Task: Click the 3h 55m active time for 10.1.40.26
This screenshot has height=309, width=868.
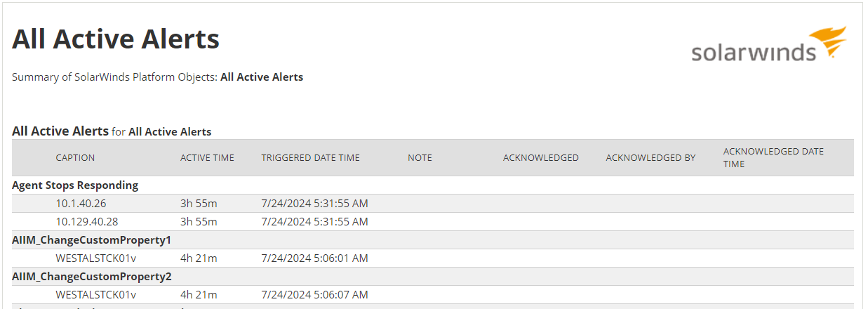Action: (199, 204)
